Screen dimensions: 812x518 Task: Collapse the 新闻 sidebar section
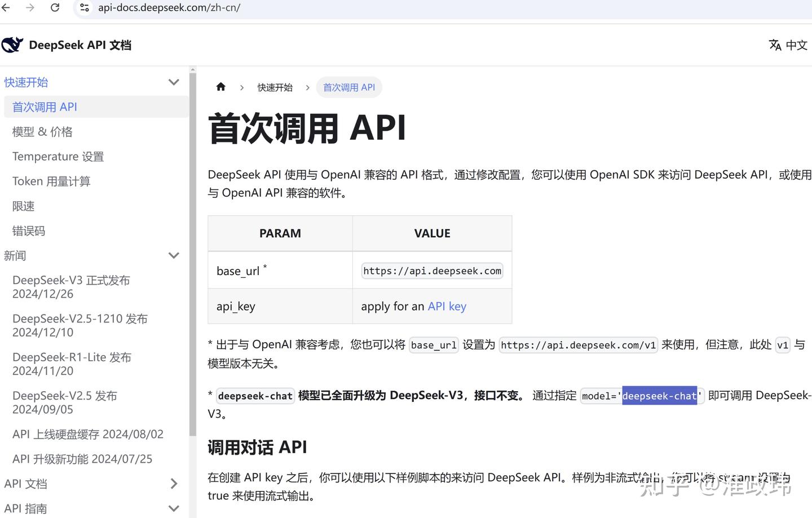tap(174, 255)
